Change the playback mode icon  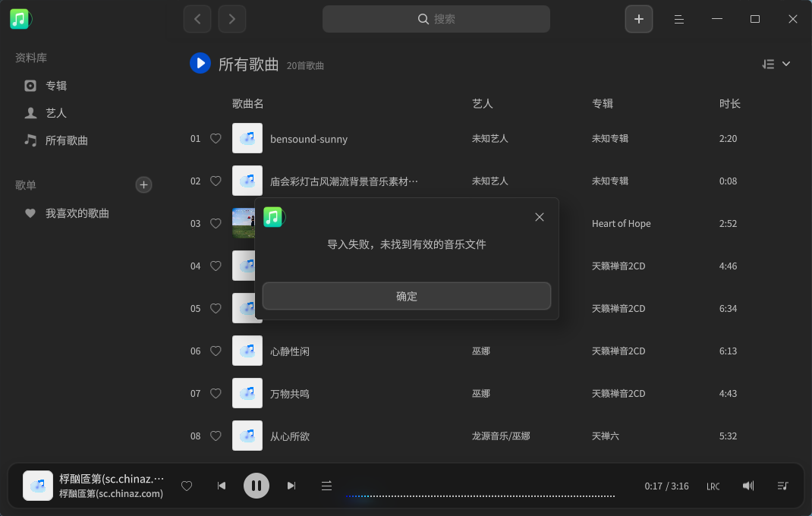click(326, 486)
